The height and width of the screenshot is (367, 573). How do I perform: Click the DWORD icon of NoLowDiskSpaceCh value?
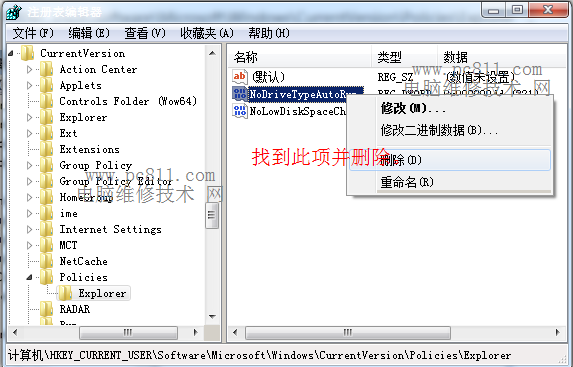point(240,111)
